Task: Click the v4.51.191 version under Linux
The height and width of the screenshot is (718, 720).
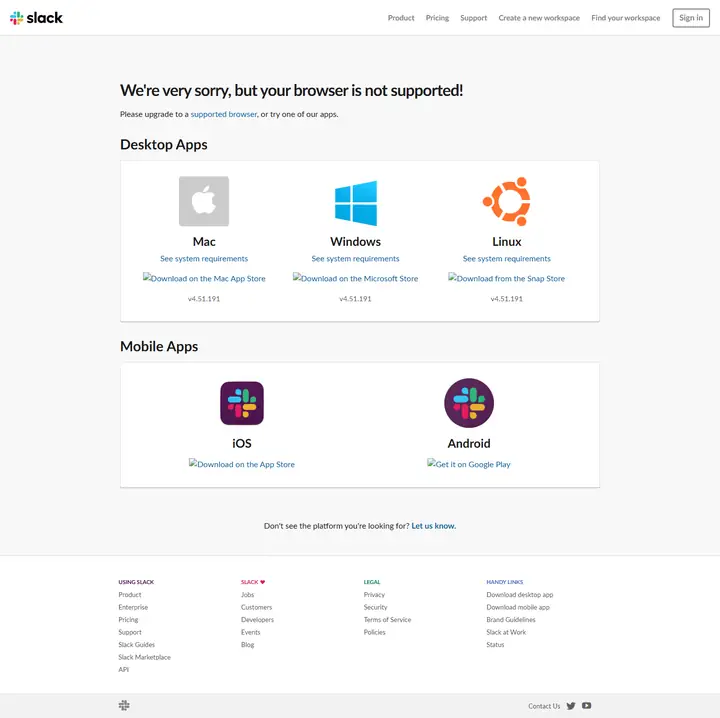Action: coord(506,298)
